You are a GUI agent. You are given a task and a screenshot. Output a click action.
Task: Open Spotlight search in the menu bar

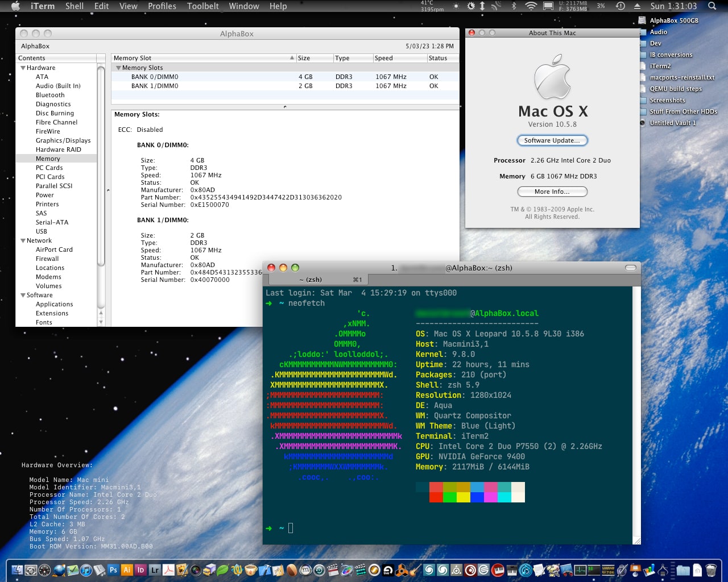pyautogui.click(x=712, y=6)
